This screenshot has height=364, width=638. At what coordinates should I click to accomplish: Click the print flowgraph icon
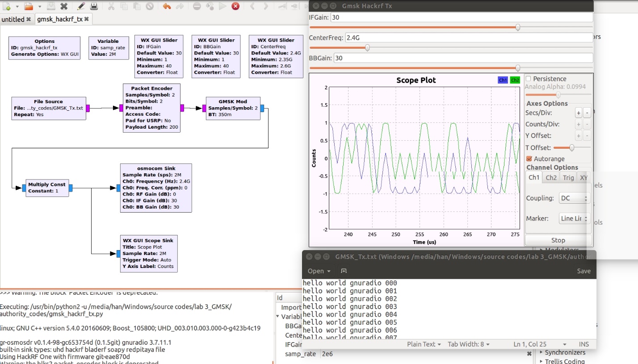(94, 6)
